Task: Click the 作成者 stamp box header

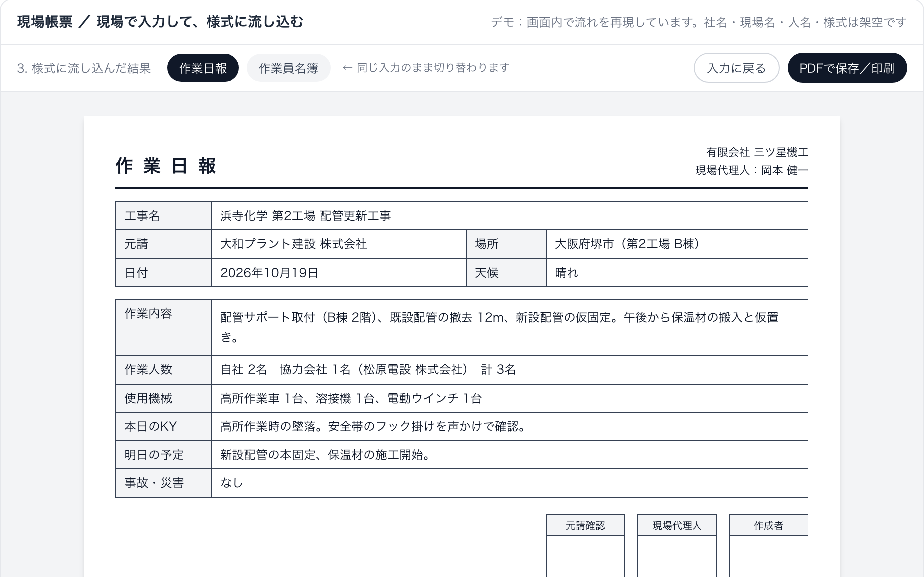Action: pyautogui.click(x=769, y=525)
